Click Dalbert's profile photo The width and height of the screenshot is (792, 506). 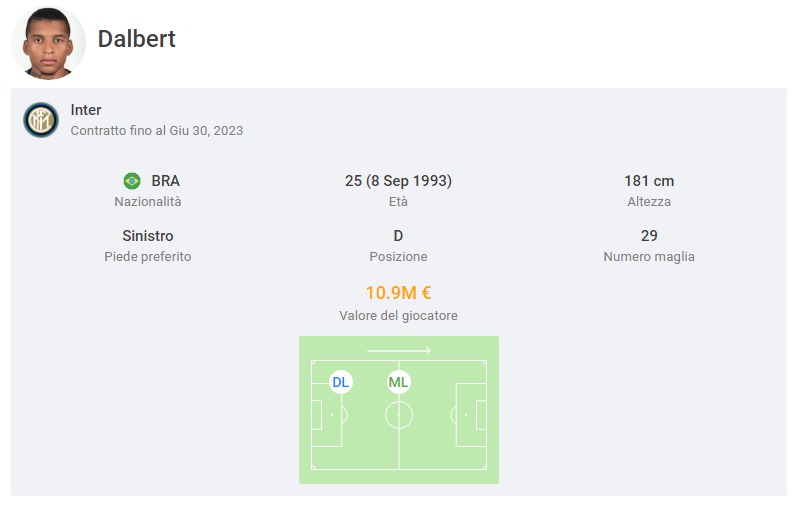click(48, 42)
